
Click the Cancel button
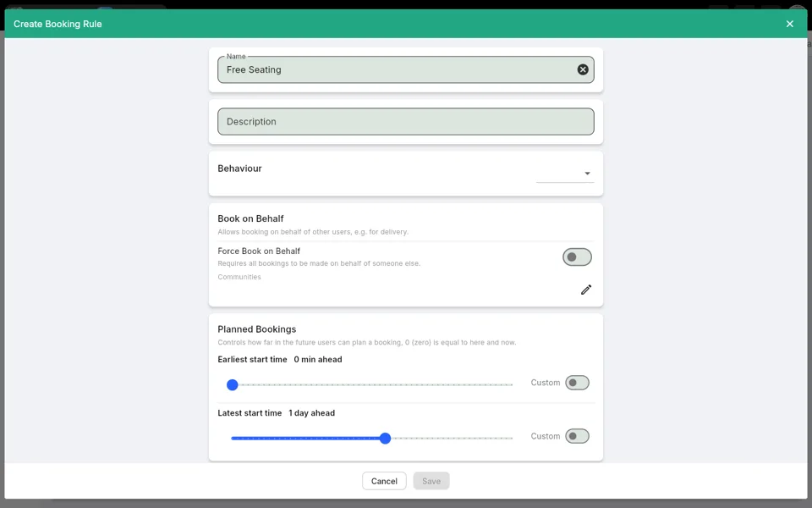[x=384, y=481]
